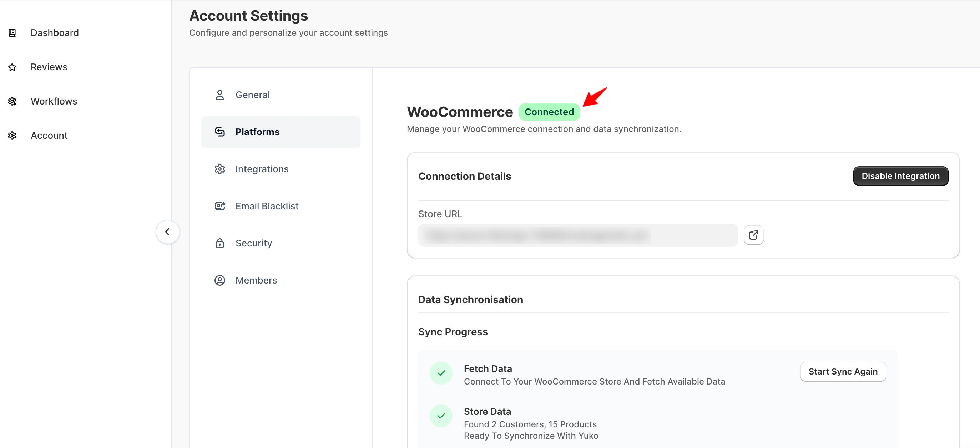The image size is (980, 448).
Task: Click Sync Progress label
Action: [453, 332]
